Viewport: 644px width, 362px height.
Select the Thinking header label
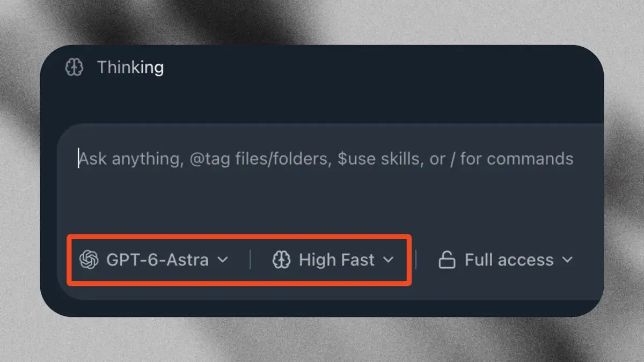pos(130,68)
